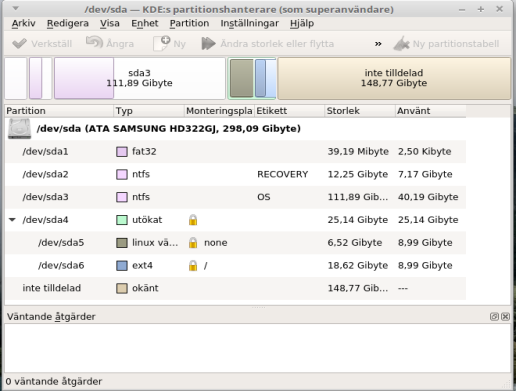Expand the toolbar overflow chevron
Image resolution: width=516 pixels, height=391 pixels.
pyautogui.click(x=378, y=44)
